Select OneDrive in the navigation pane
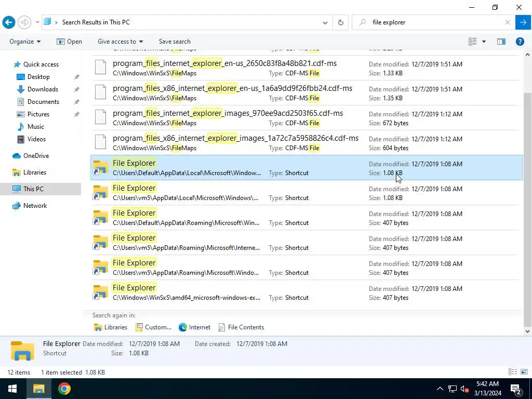532x399 pixels. [x=36, y=156]
